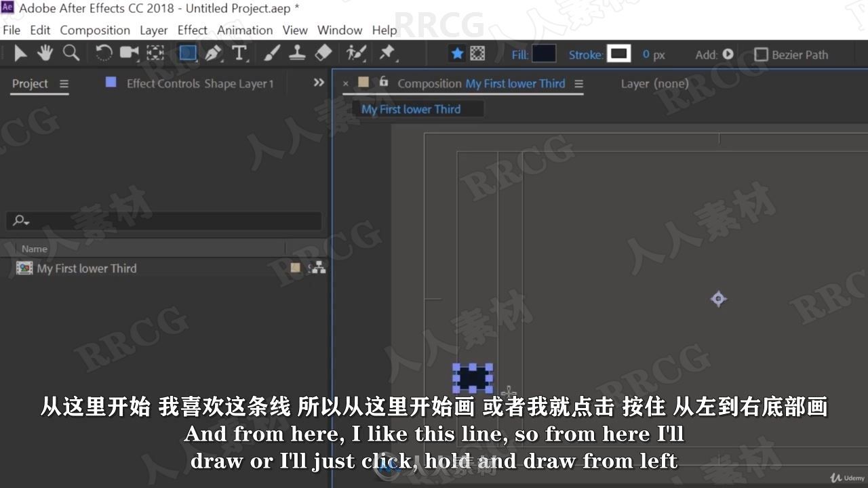Open the Fill options link
Image resolution: width=868 pixels, height=488 pixels.
(519, 55)
